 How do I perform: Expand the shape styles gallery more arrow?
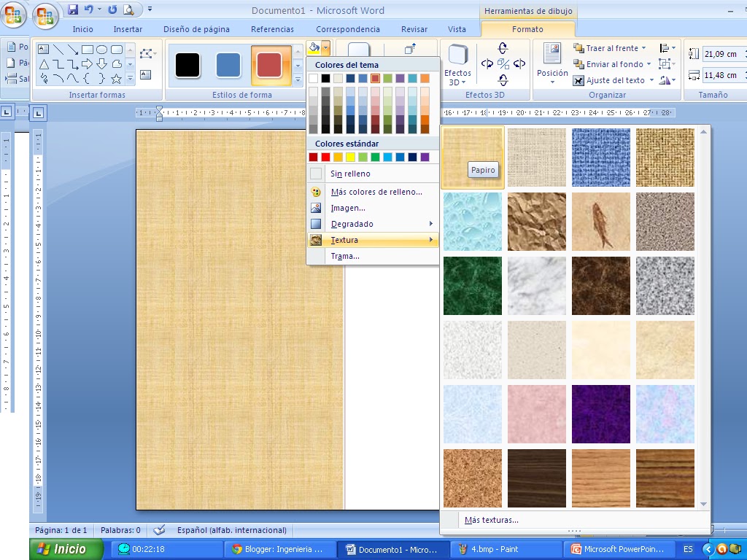point(298,80)
